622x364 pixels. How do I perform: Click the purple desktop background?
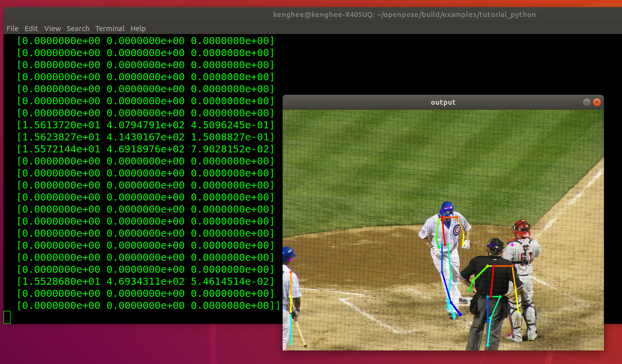[141, 351]
